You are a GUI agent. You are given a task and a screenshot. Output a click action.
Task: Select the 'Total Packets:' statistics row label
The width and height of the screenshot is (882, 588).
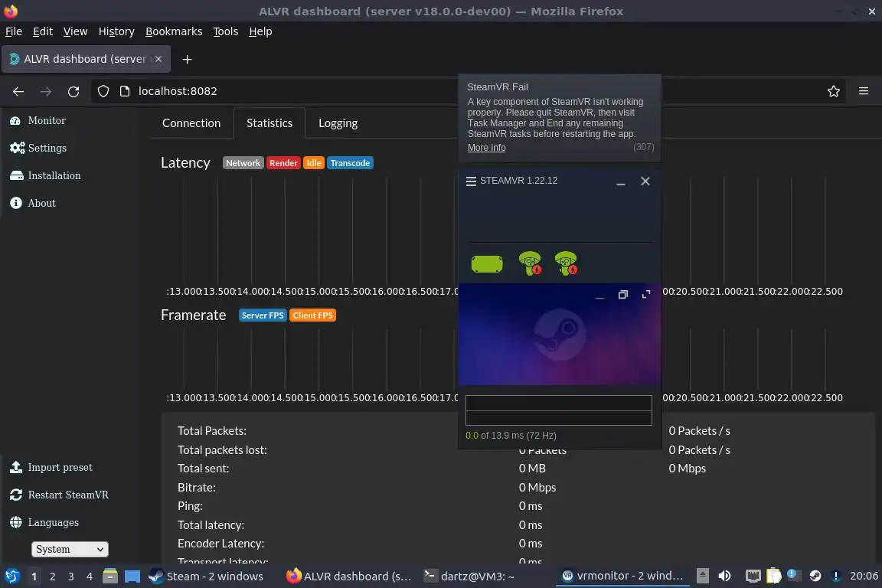click(x=212, y=431)
